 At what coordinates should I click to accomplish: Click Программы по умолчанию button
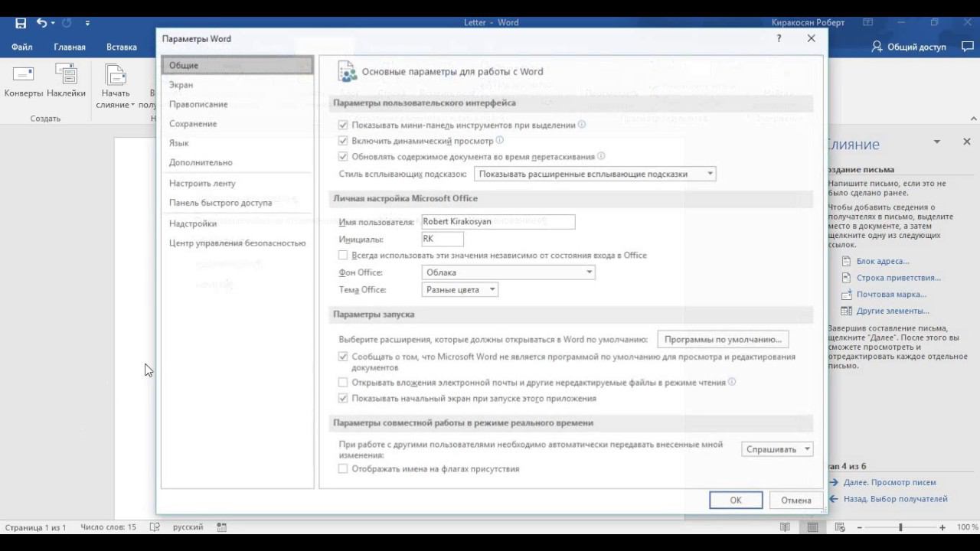click(x=724, y=339)
